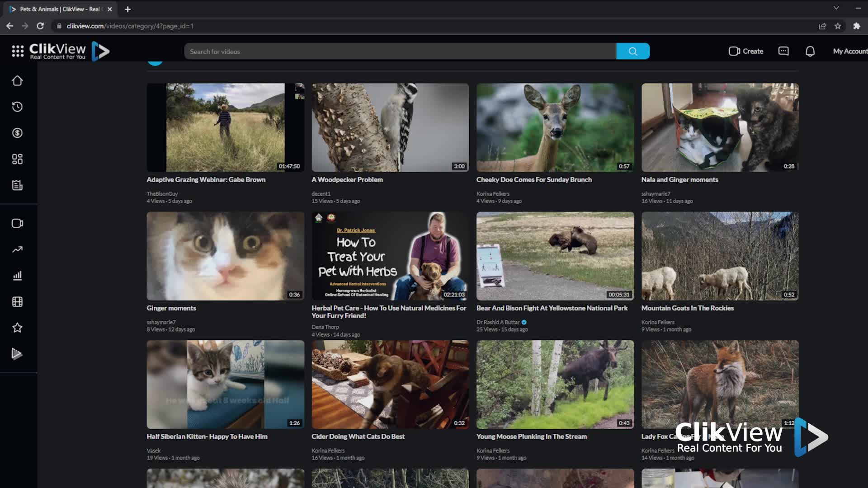Open channel TheBisonGuy
Screen dimensions: 868x488
tap(162, 194)
